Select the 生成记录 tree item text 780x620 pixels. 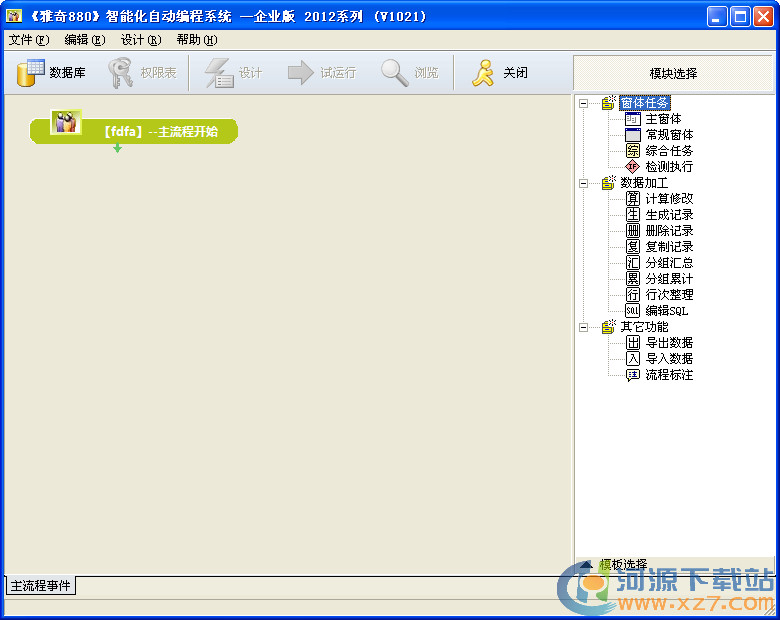click(x=669, y=214)
